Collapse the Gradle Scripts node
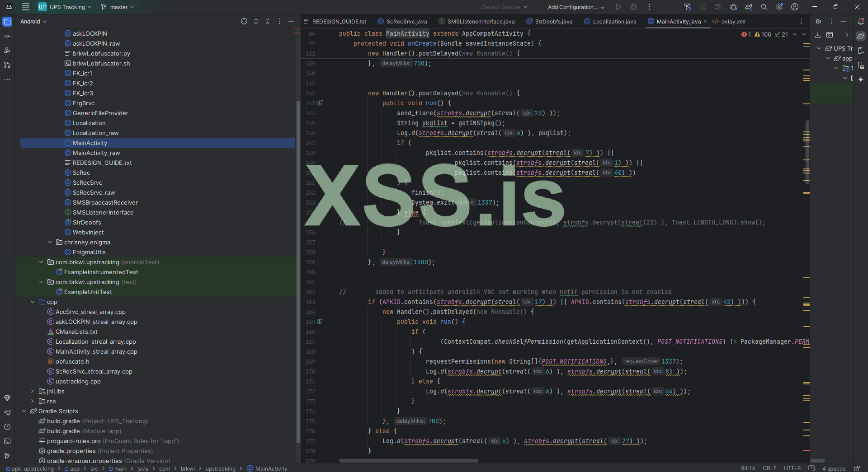The height and width of the screenshot is (472, 868). tap(24, 411)
